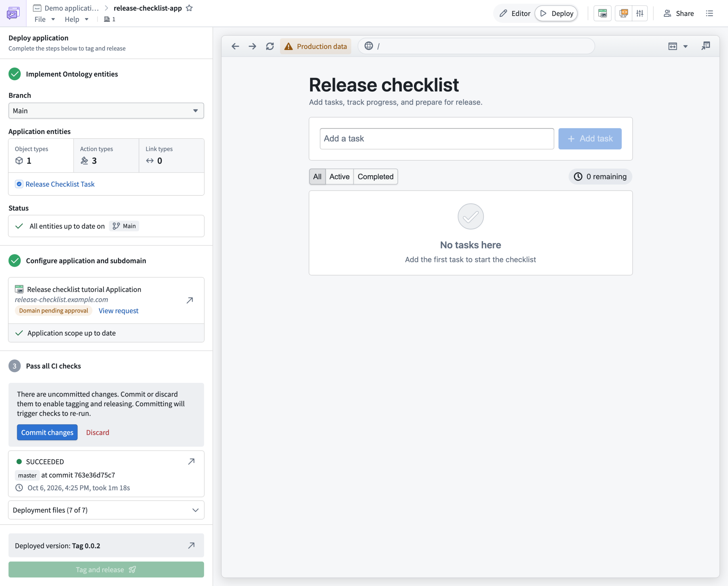Click the Domain pending approval badge
The height and width of the screenshot is (586, 728).
click(x=54, y=311)
